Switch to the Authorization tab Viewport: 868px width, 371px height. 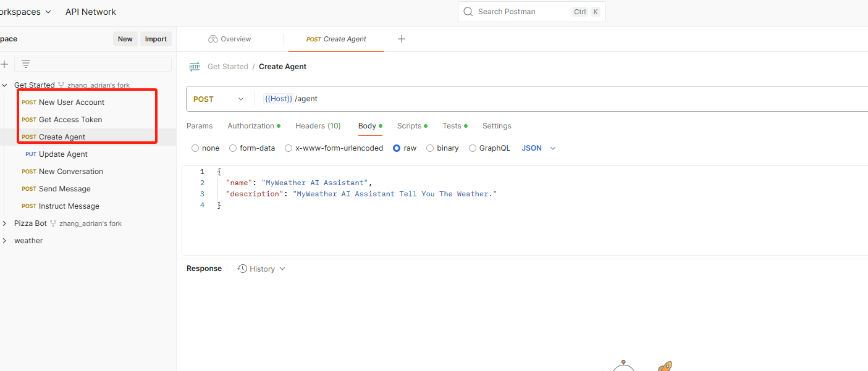(x=253, y=126)
